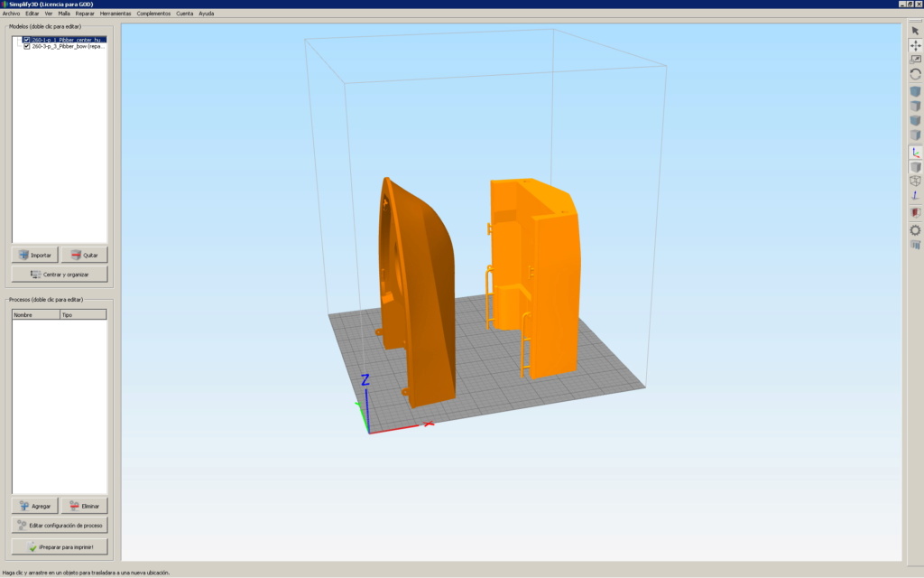This screenshot has width=924, height=578.
Task: Toggle the coordinate axes display icon
Action: tap(915, 152)
